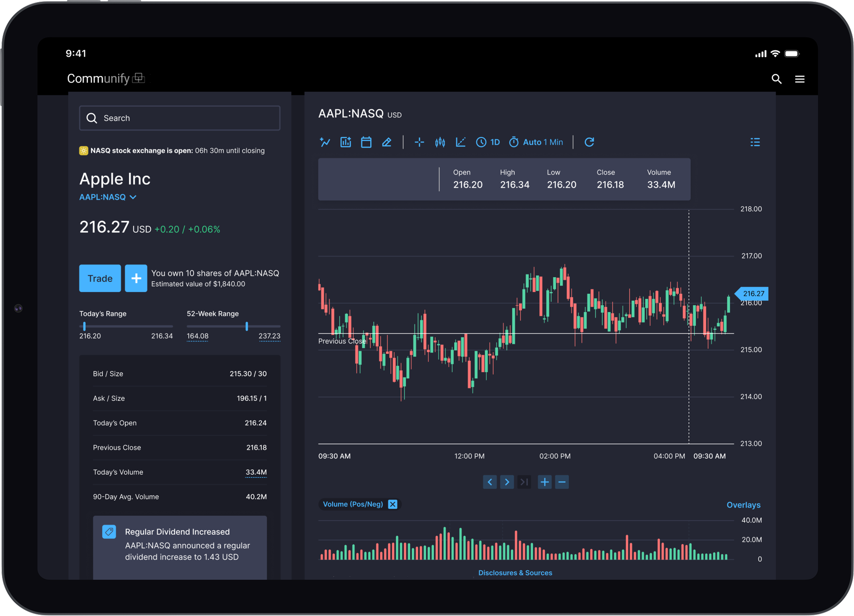Open the calendar date picker icon
Screen dimensions: 854x616
pyautogui.click(x=366, y=142)
